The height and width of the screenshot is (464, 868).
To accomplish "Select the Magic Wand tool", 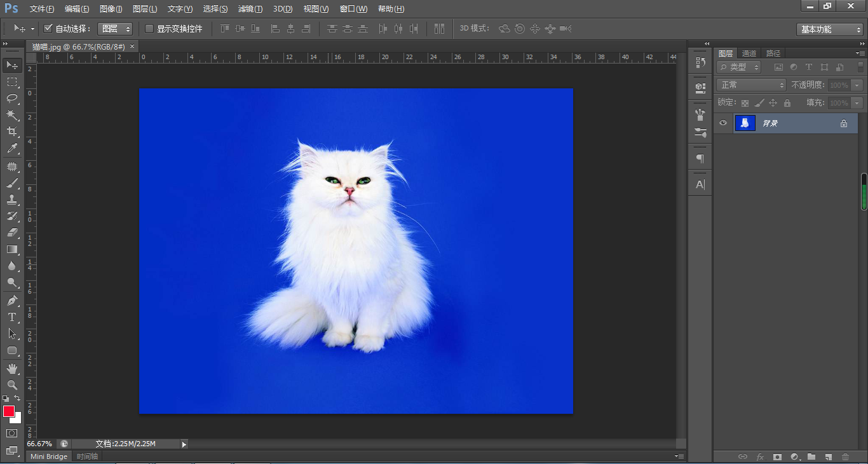I will coord(12,115).
